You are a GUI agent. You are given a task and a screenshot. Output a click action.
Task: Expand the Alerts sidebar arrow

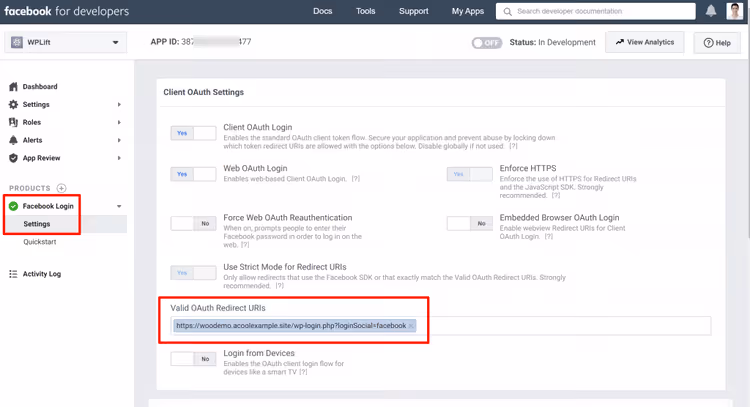point(119,140)
